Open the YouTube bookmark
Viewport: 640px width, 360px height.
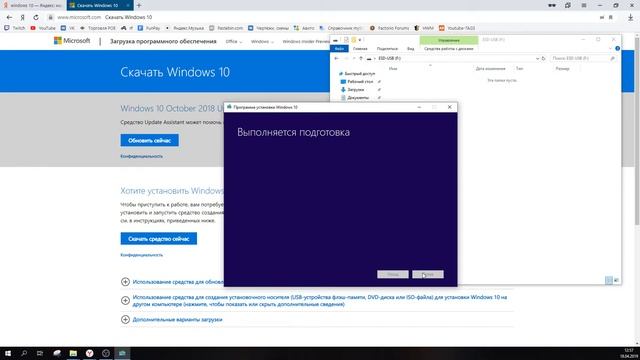(x=43, y=28)
